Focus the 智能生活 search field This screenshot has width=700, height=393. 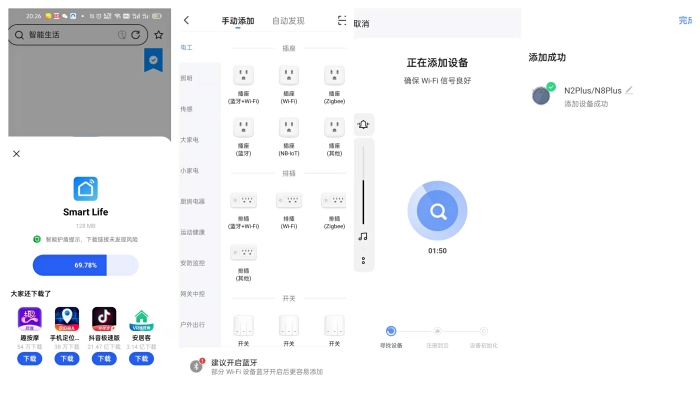pyautogui.click(x=78, y=34)
